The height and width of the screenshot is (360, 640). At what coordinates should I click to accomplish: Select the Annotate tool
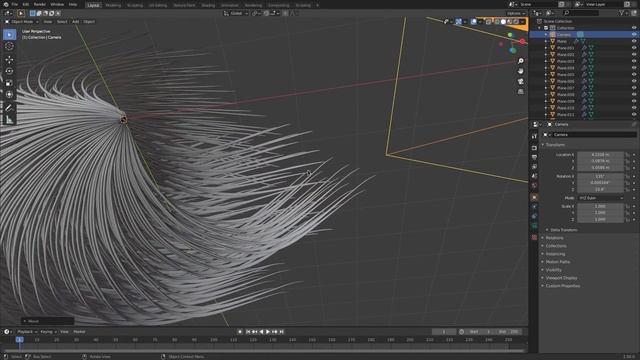9,108
